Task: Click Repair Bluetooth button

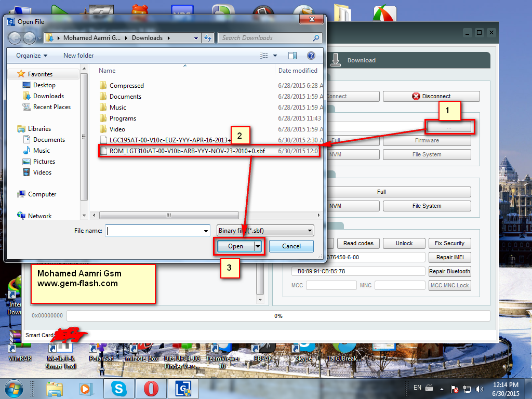Action: 449,271
